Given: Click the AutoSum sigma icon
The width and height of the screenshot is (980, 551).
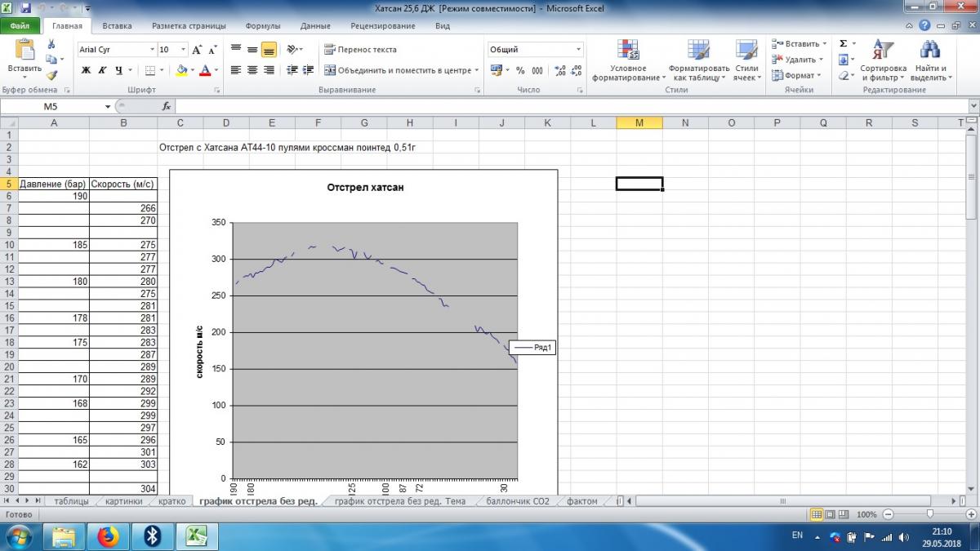Looking at the screenshot, I should click(844, 44).
